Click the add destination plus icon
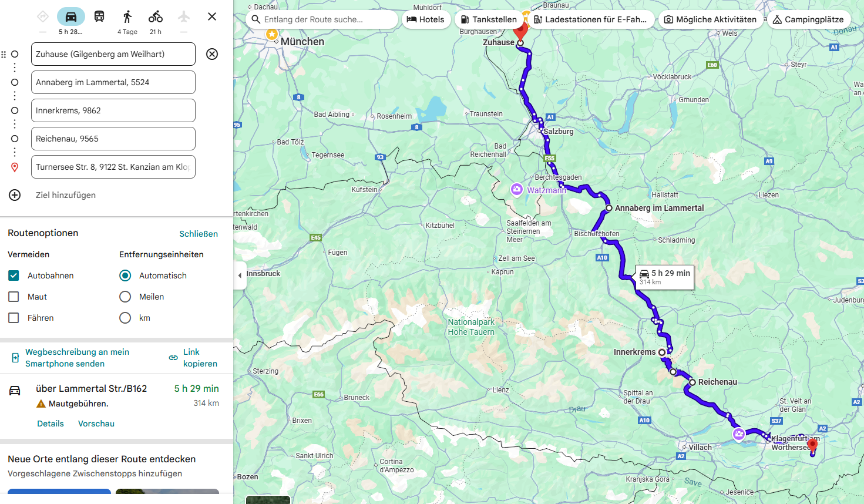Screen dimensions: 864x504 click(15, 195)
